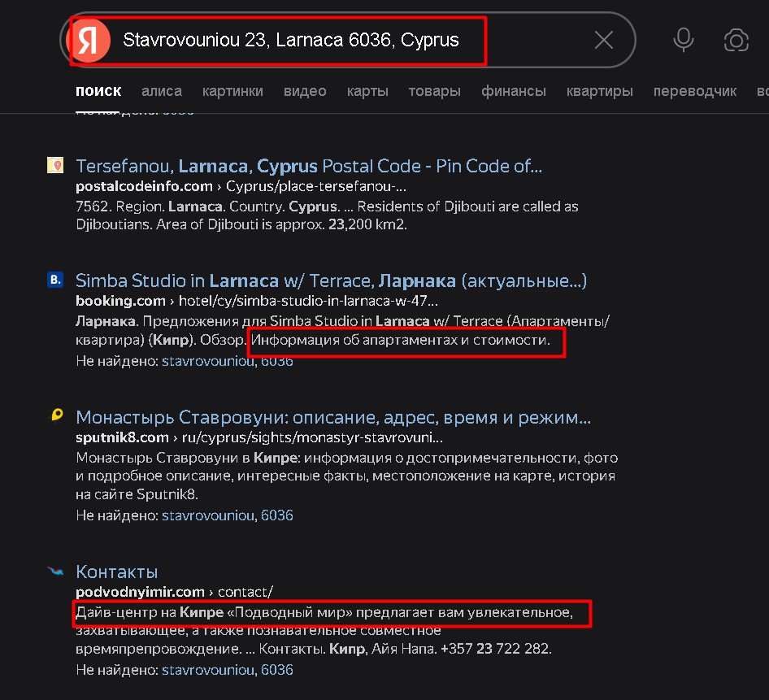
Task: Open the товары tab
Action: tap(434, 91)
